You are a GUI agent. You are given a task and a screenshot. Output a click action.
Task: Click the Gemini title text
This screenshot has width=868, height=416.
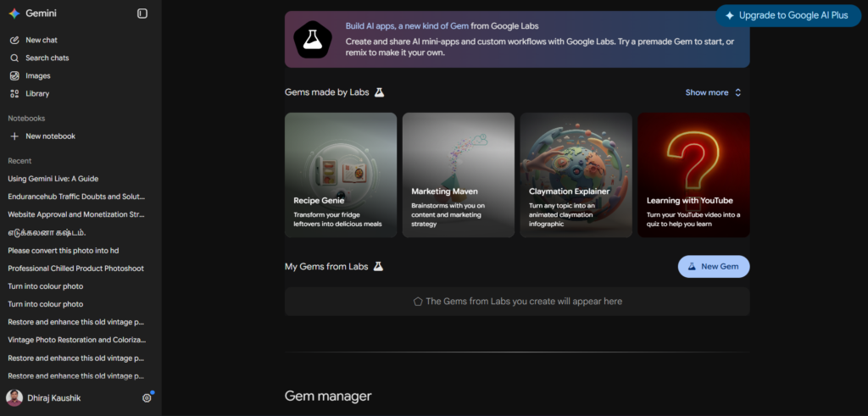[x=41, y=14]
